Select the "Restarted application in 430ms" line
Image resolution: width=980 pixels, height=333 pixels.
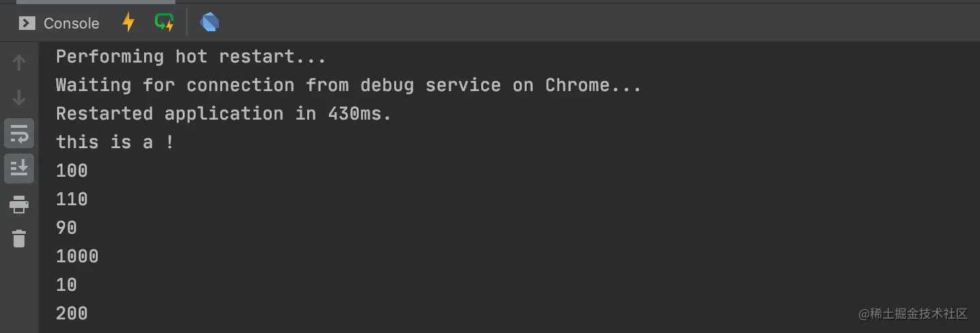(224, 113)
